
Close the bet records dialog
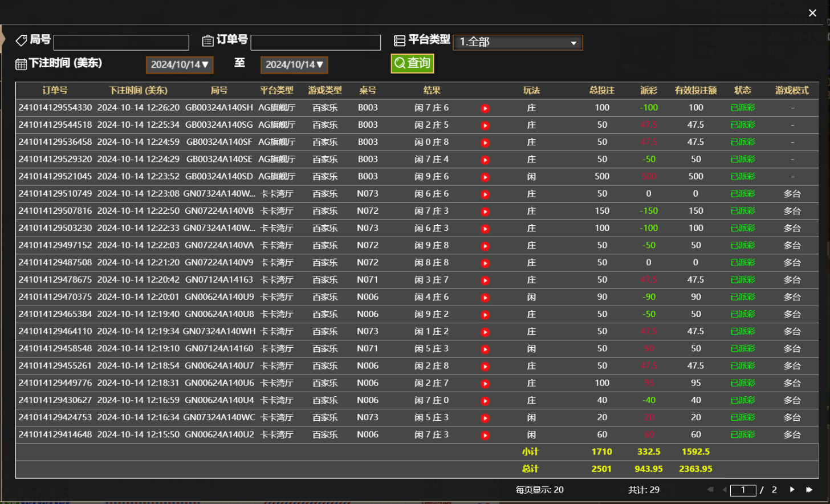click(x=812, y=13)
